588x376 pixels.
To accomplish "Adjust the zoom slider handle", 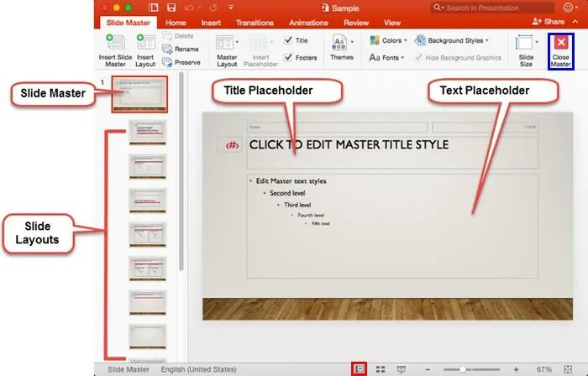I will 462,369.
